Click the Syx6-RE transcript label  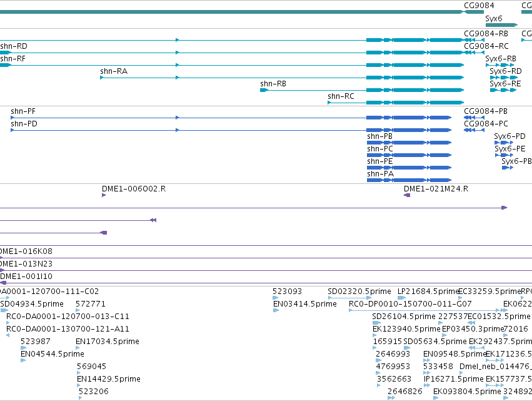click(505, 84)
